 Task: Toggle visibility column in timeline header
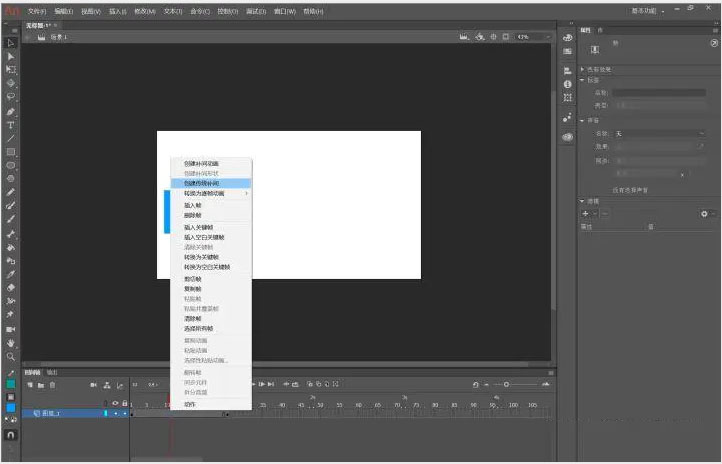tap(115, 403)
